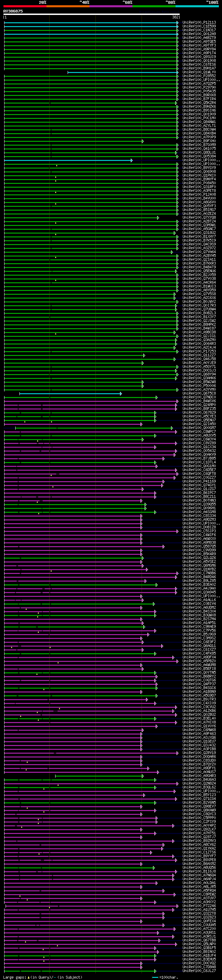This screenshot has height=980, width=222.
Task: Select hit label UniRef100_A9TYF3
Action: pos(199,45)
